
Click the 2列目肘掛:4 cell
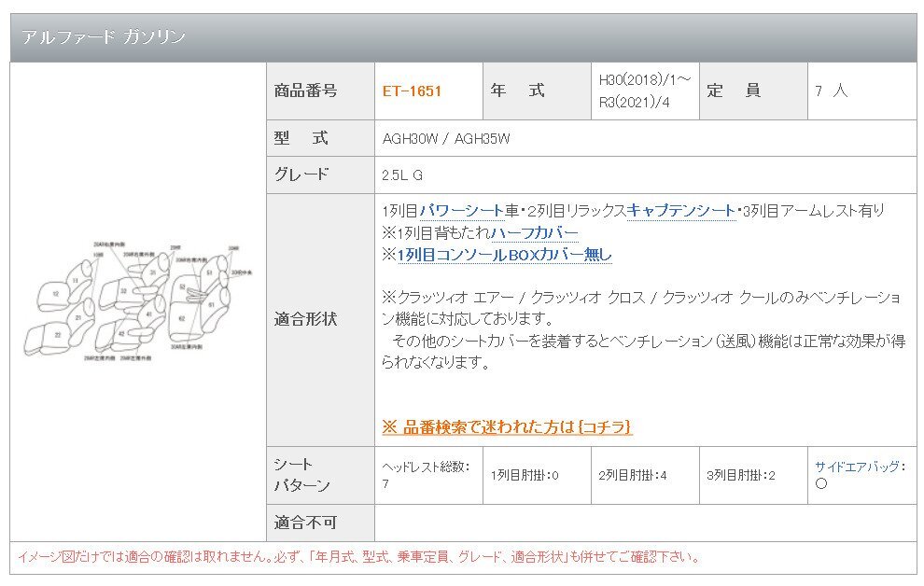645,475
